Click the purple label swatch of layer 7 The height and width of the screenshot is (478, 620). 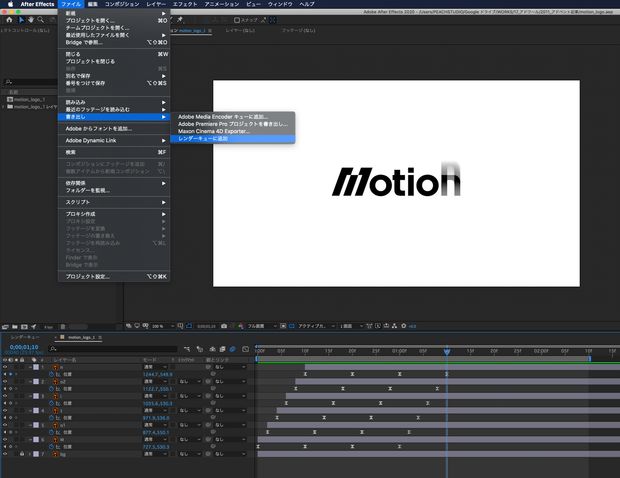pos(36,454)
